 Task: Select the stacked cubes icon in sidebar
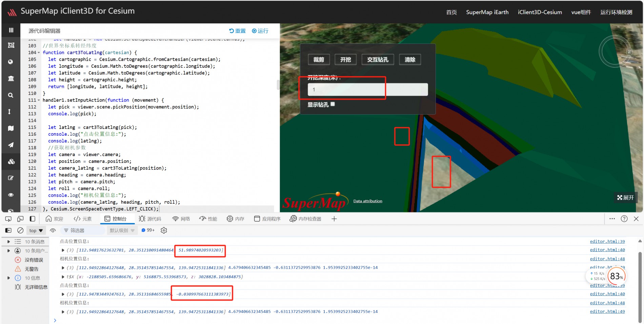tap(11, 161)
